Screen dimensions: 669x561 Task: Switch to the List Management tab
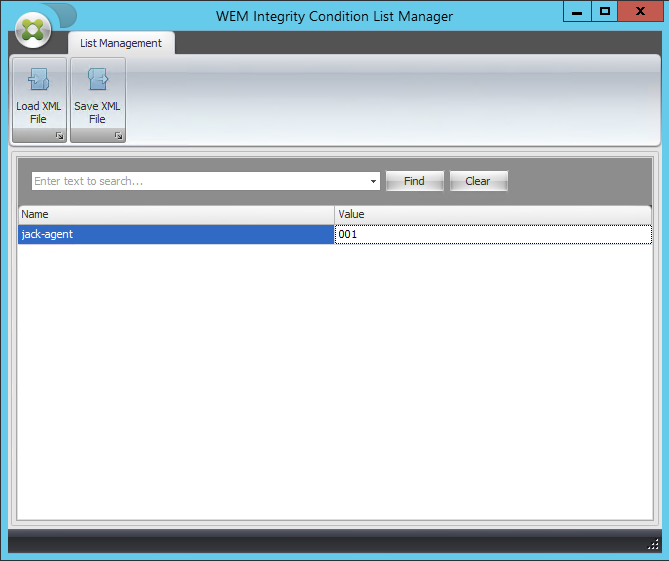121,43
